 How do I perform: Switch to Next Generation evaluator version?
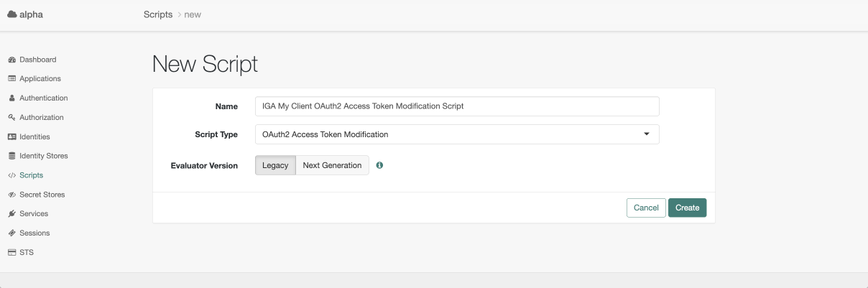332,165
